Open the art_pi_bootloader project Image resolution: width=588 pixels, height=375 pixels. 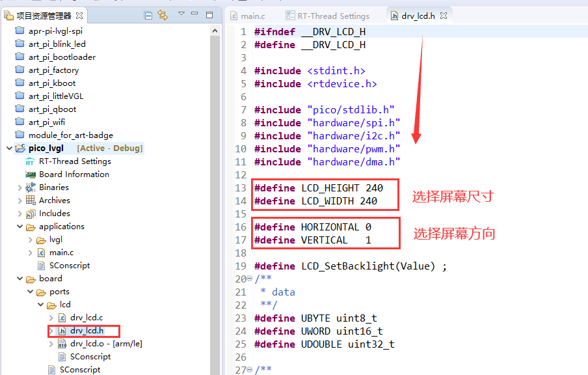(x=62, y=57)
